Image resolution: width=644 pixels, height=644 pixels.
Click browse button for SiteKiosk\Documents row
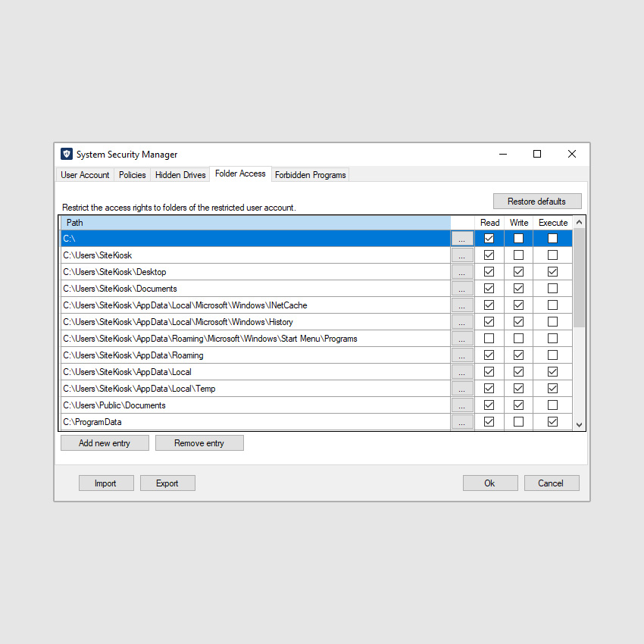pos(462,289)
